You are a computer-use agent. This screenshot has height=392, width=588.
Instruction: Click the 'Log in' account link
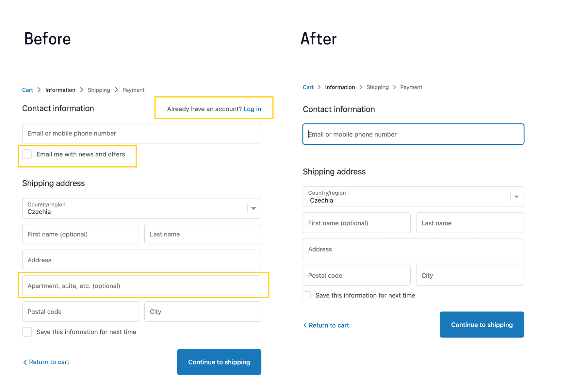click(x=252, y=109)
